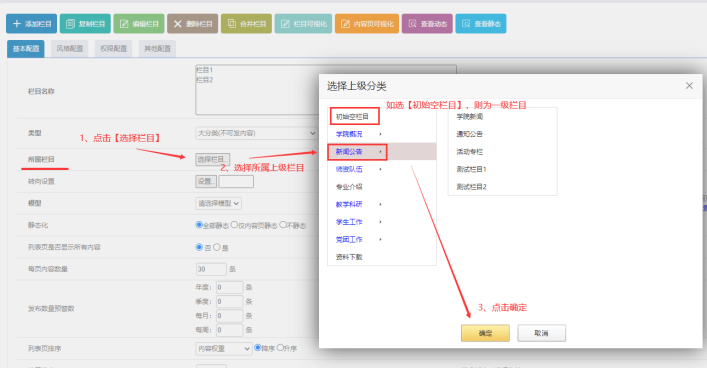
Task: Choose the 升序 sort order radio
Action: click(280, 348)
